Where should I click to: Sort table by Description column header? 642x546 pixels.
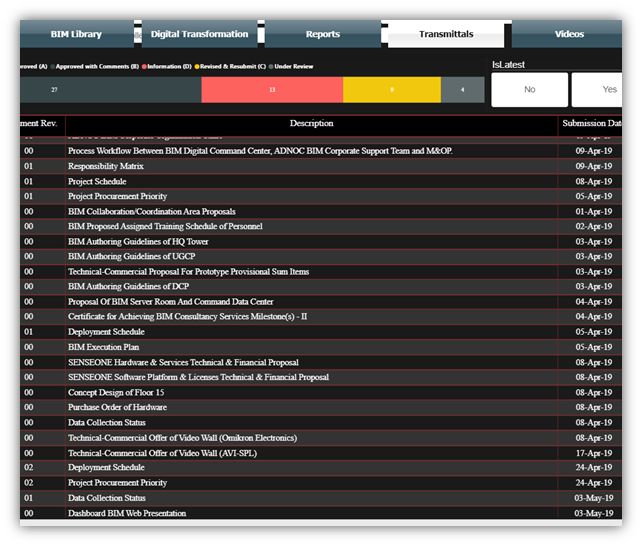[x=311, y=124]
